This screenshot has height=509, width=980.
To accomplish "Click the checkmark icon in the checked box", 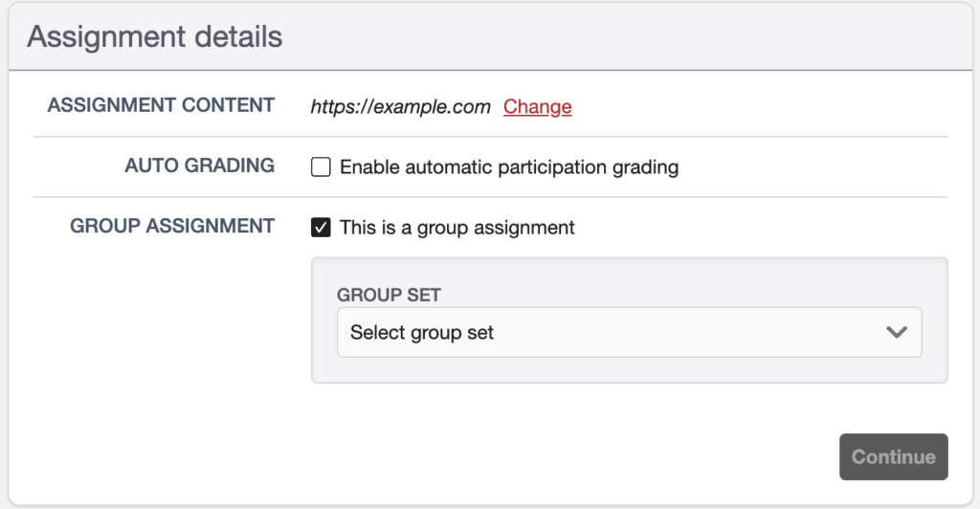I will [321, 228].
